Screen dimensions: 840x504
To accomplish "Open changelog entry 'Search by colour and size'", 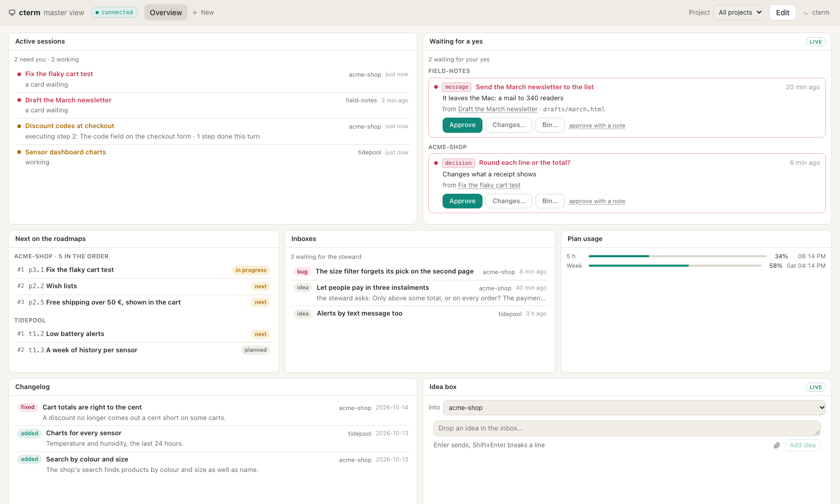I will tap(213, 465).
